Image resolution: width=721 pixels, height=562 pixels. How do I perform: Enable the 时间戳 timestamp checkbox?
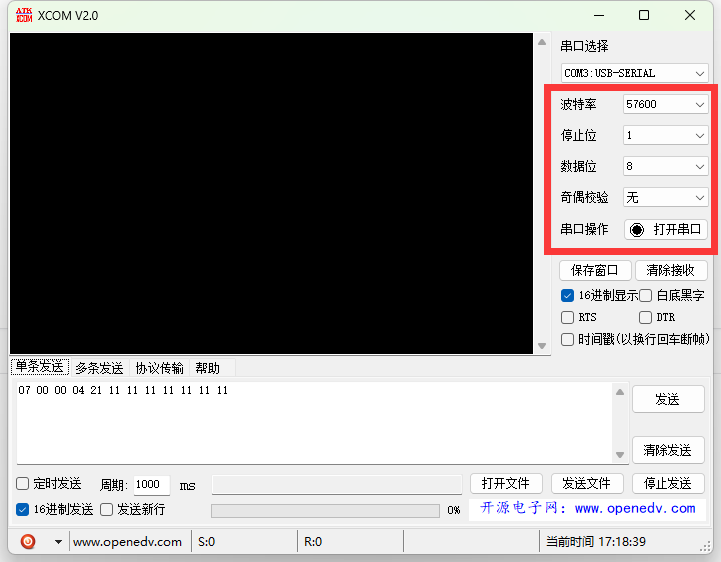tap(567, 339)
